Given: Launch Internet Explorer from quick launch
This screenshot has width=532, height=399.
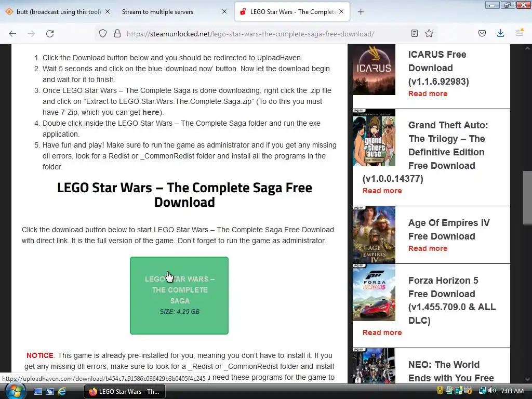Looking at the screenshot, I should tap(62, 392).
